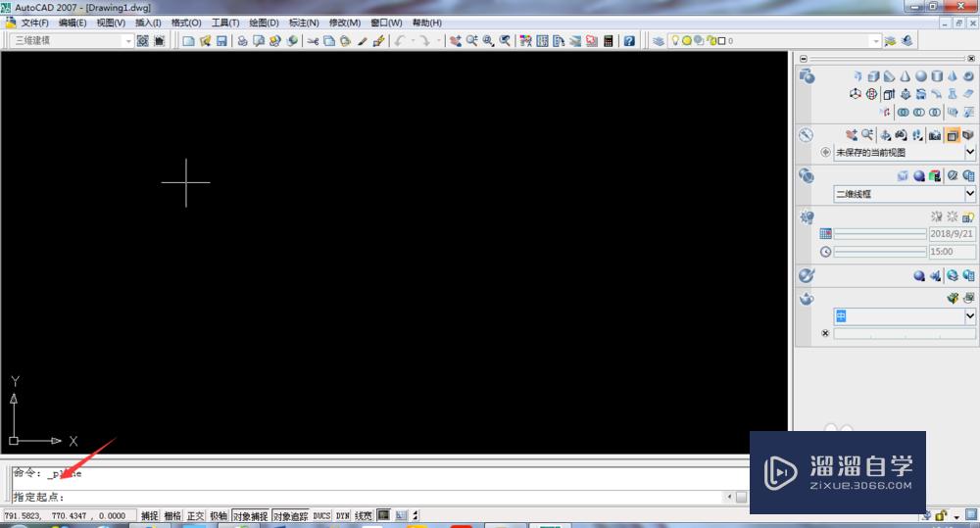
Task: Click layer 0 color swatch
Action: click(x=722, y=40)
